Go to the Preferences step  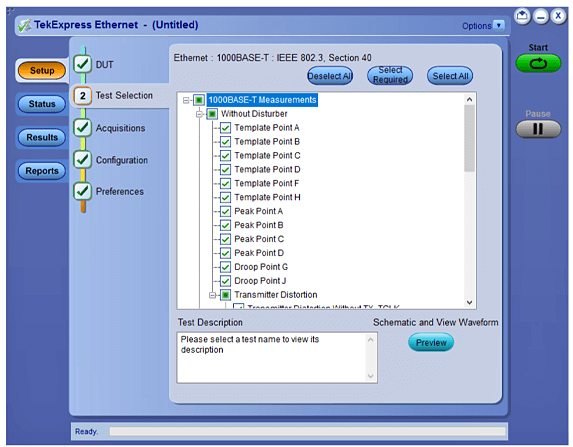pos(120,192)
